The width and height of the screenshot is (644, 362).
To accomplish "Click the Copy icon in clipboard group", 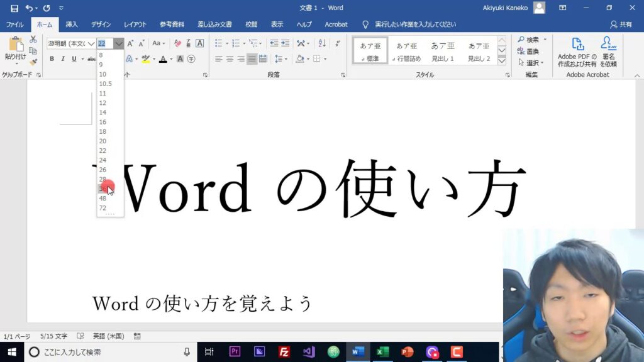I will click(33, 51).
